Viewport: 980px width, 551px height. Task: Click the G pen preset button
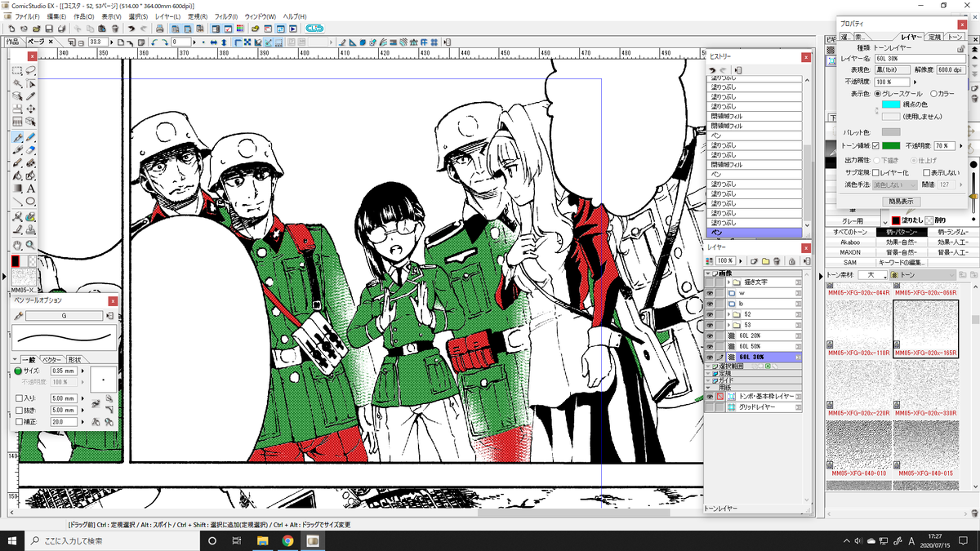pyautogui.click(x=64, y=316)
